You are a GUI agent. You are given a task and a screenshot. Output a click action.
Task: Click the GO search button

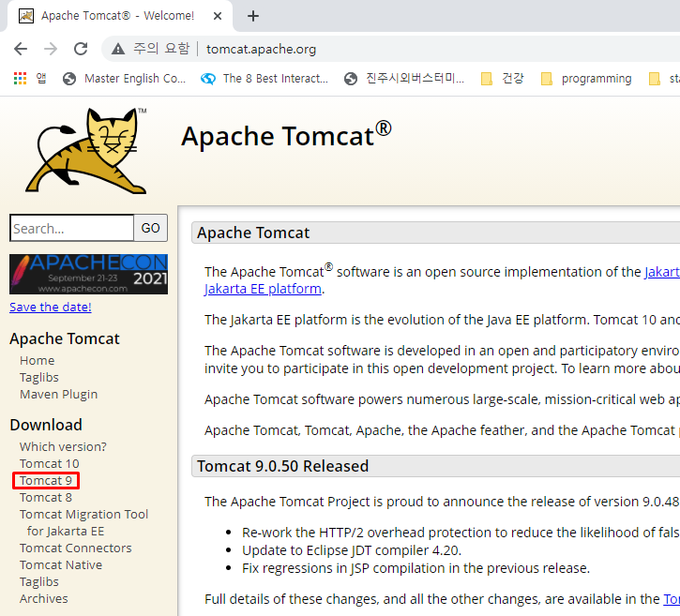tap(150, 228)
